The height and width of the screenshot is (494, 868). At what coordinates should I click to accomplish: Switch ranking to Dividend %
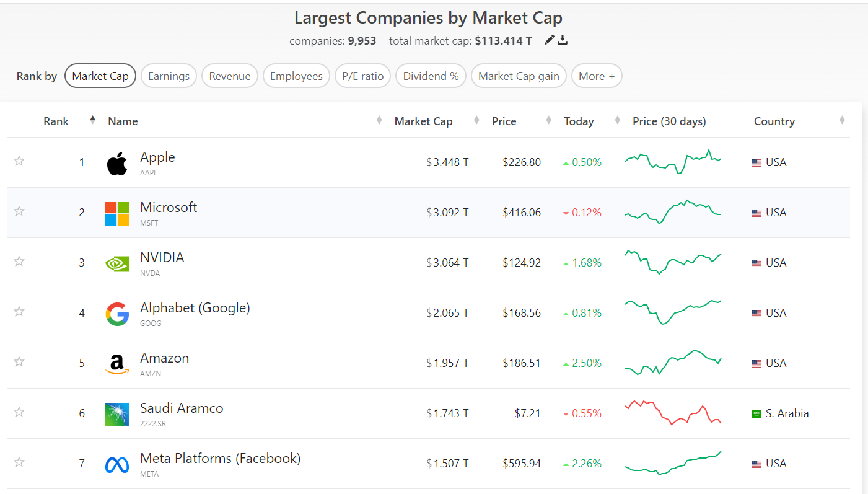pos(431,76)
